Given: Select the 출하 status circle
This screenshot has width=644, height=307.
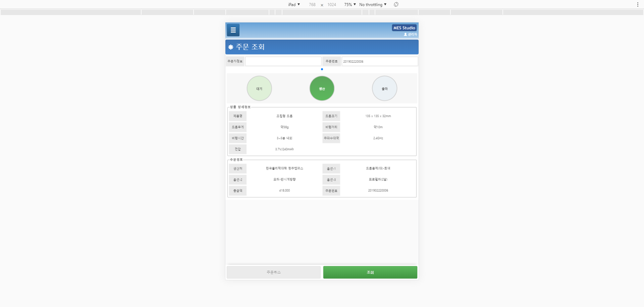Looking at the screenshot, I should 385,88.
